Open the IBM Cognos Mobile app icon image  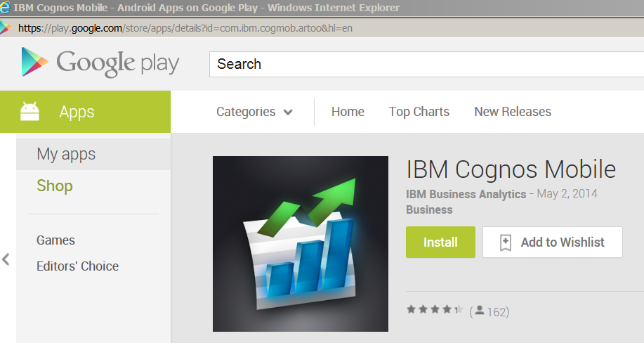pos(301,243)
